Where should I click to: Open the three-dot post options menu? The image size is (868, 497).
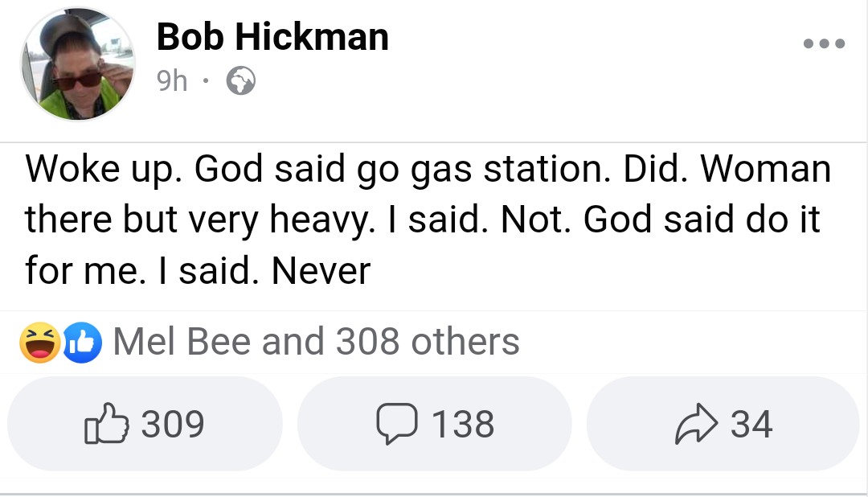pyautogui.click(x=824, y=43)
